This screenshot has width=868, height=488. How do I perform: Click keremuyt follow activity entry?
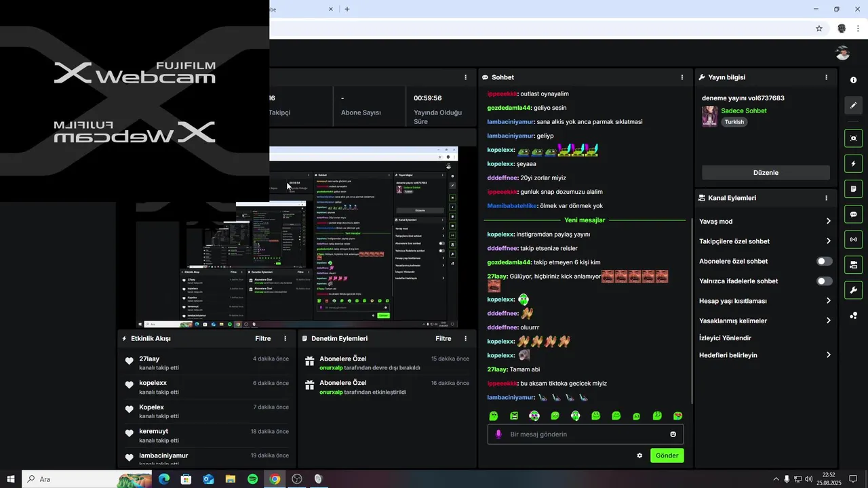tap(206, 436)
